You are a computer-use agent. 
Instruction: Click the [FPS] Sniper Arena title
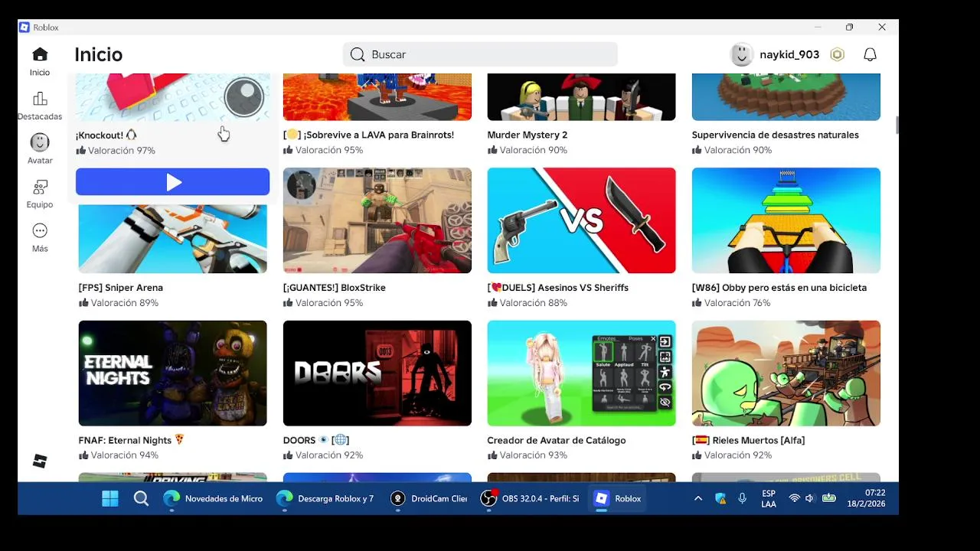click(x=121, y=288)
